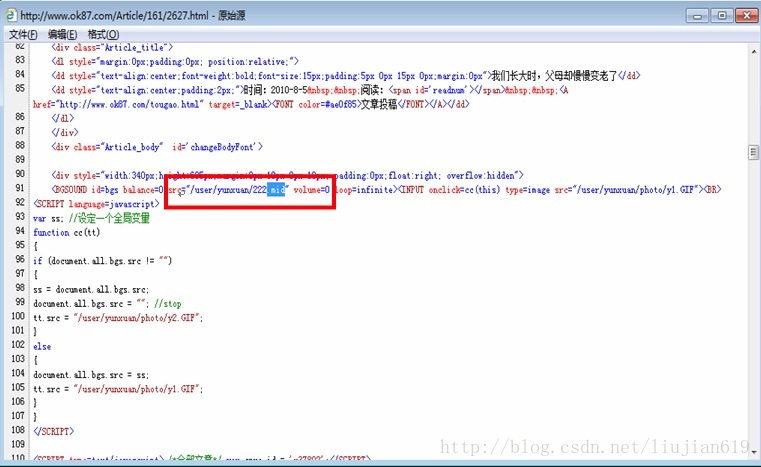Screen dimensions: 761x467
Task: Click 'ss = document.all.bgs.src;' on line 98
Action: click(x=91, y=289)
